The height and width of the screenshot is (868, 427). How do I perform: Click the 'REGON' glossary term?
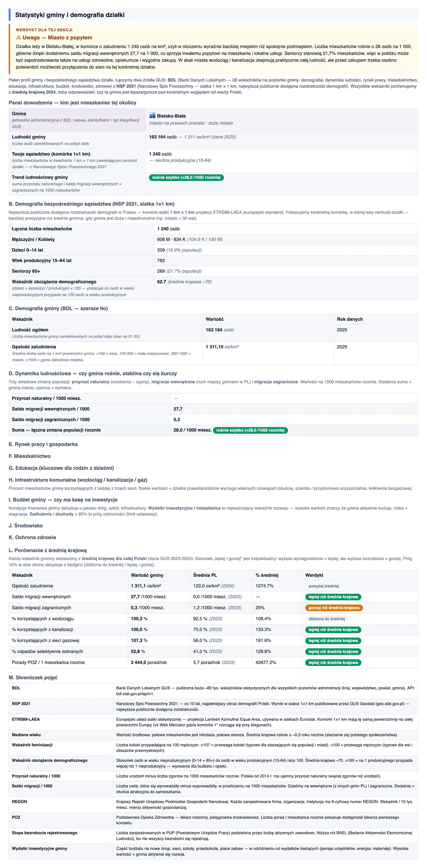pos(19,802)
